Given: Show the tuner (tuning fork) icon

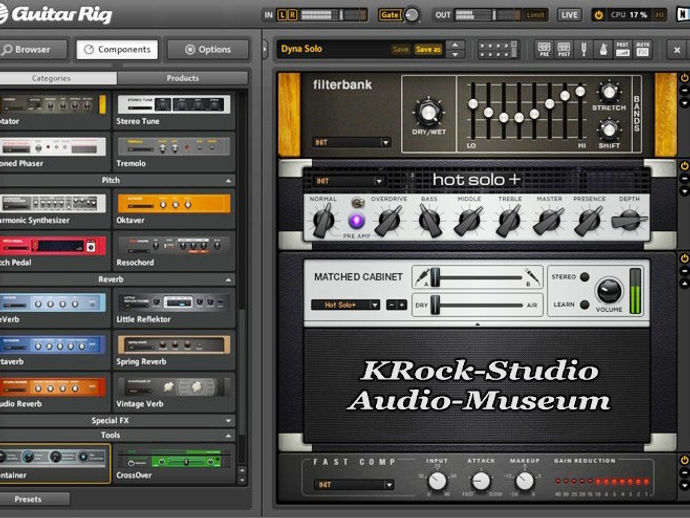Looking at the screenshot, I should point(584,49).
